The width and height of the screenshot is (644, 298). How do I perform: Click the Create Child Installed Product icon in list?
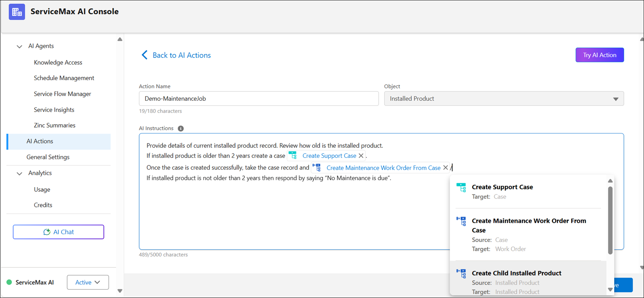pyautogui.click(x=461, y=274)
